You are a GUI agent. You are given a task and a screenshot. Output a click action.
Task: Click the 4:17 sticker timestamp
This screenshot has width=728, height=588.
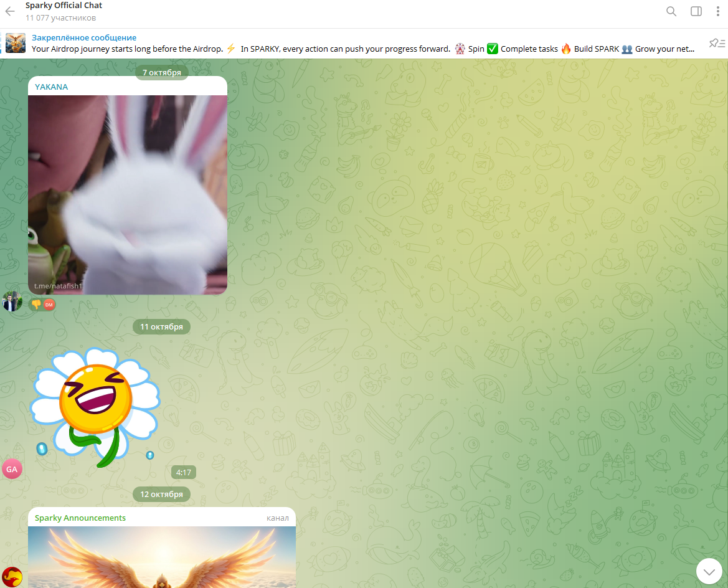click(183, 472)
